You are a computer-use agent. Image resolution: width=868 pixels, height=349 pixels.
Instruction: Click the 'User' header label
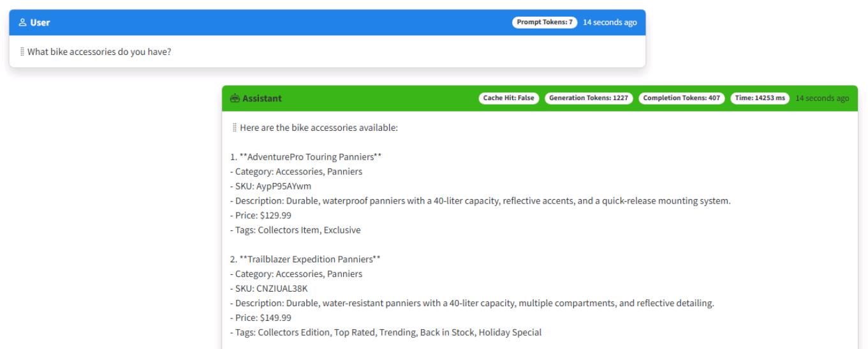point(40,22)
